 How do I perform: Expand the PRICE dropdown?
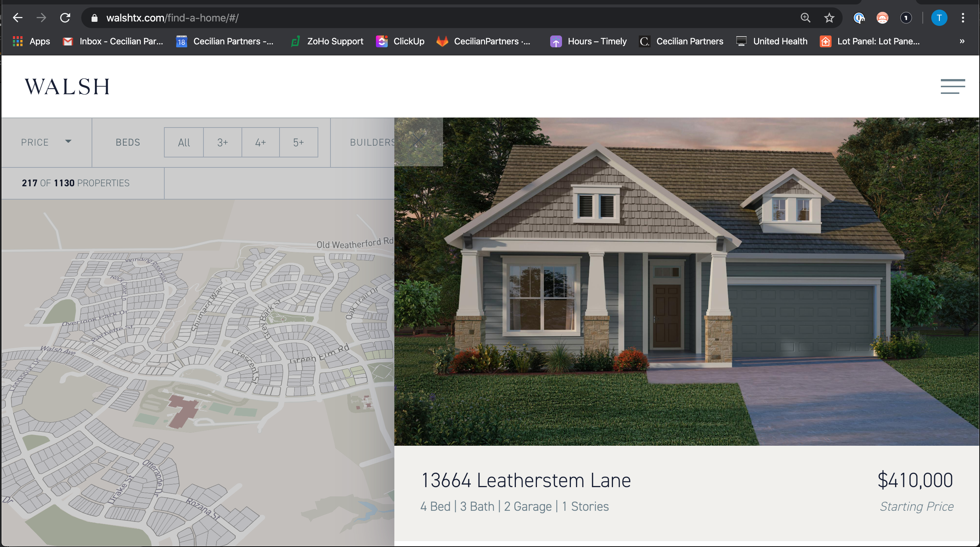click(46, 142)
